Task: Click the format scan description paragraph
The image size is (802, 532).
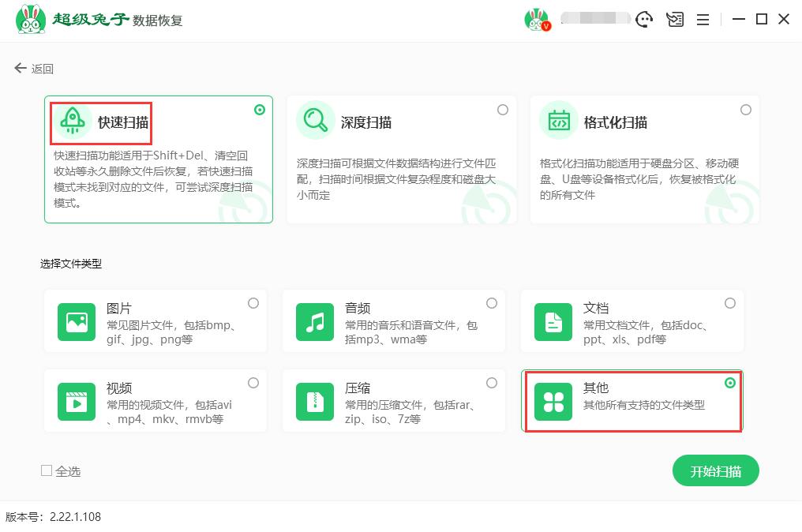Action: (x=639, y=179)
